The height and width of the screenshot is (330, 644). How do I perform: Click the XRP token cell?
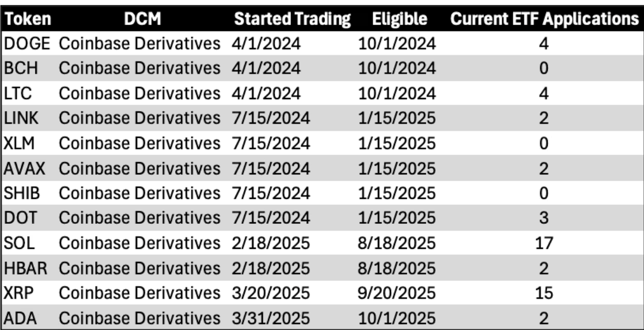pos(18,293)
